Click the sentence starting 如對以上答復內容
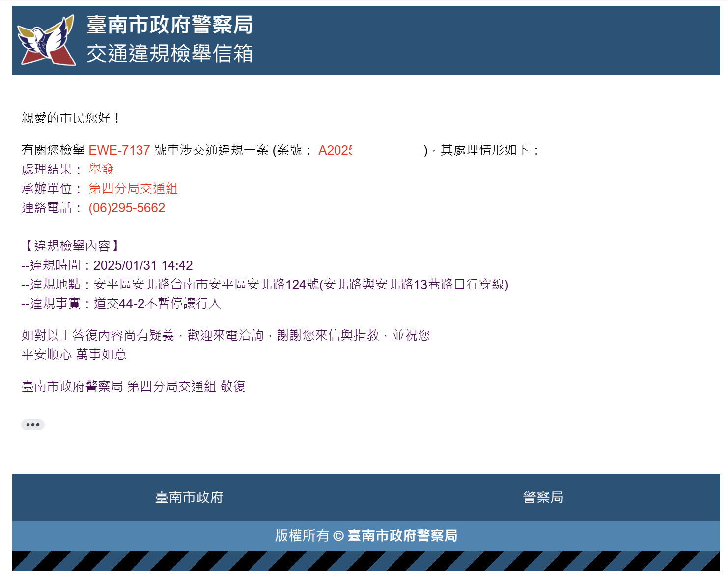The height and width of the screenshot is (579, 728). [x=226, y=335]
